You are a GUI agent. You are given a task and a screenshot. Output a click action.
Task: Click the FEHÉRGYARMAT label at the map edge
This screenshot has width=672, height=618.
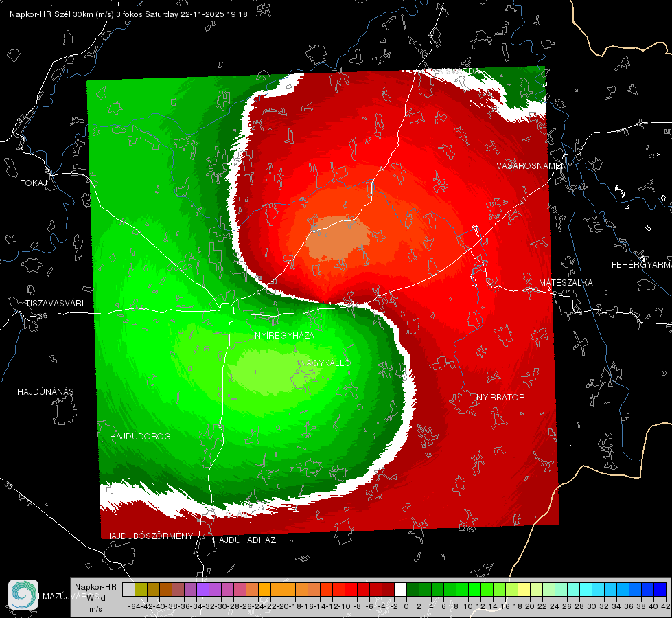coord(642,265)
